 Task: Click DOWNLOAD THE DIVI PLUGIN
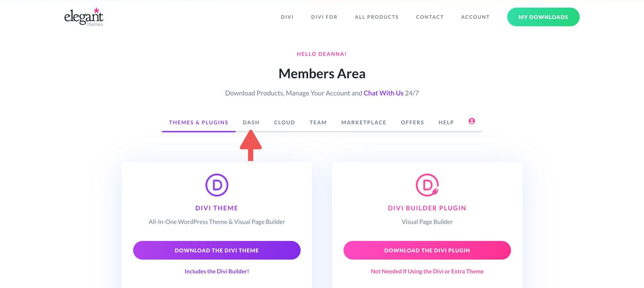coord(426,250)
